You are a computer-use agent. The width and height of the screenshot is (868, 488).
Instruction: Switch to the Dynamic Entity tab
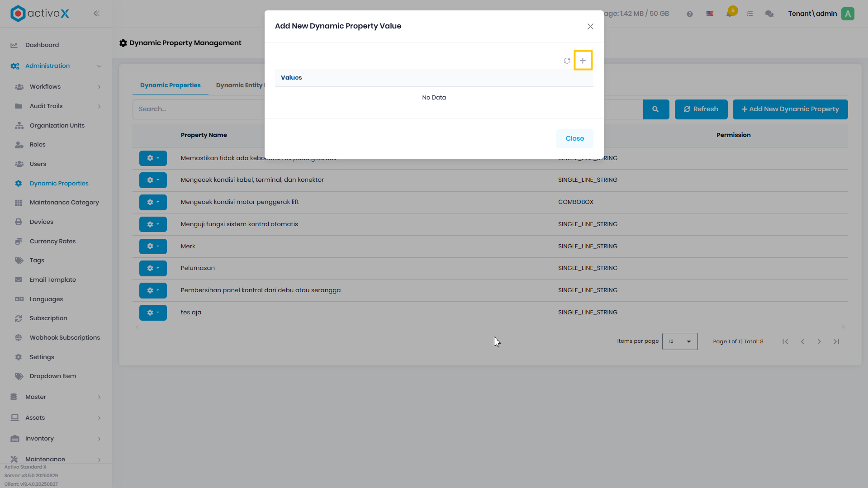(x=240, y=85)
